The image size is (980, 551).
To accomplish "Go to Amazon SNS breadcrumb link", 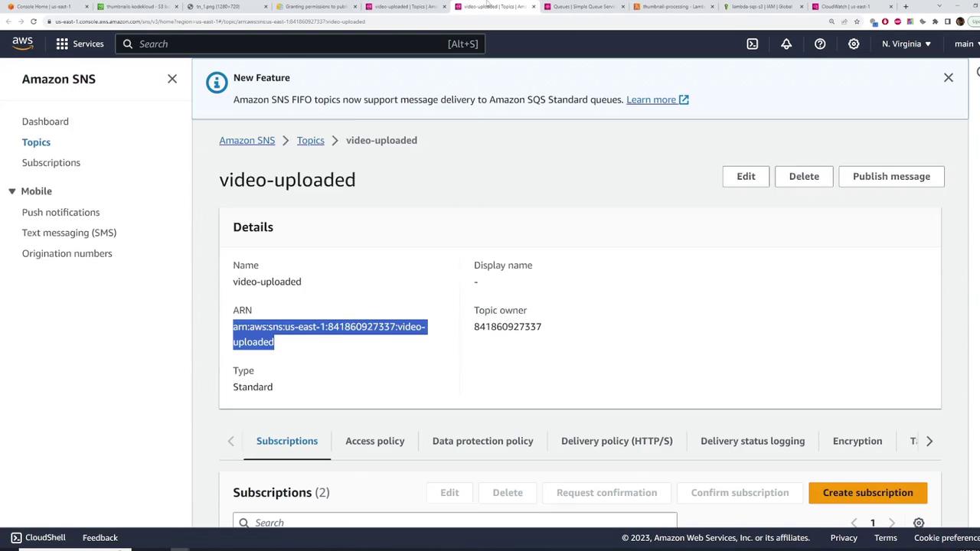I will [247, 140].
